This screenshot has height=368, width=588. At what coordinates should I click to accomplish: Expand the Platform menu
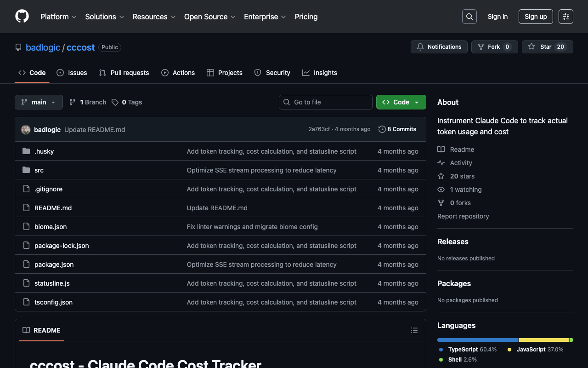[x=58, y=17]
